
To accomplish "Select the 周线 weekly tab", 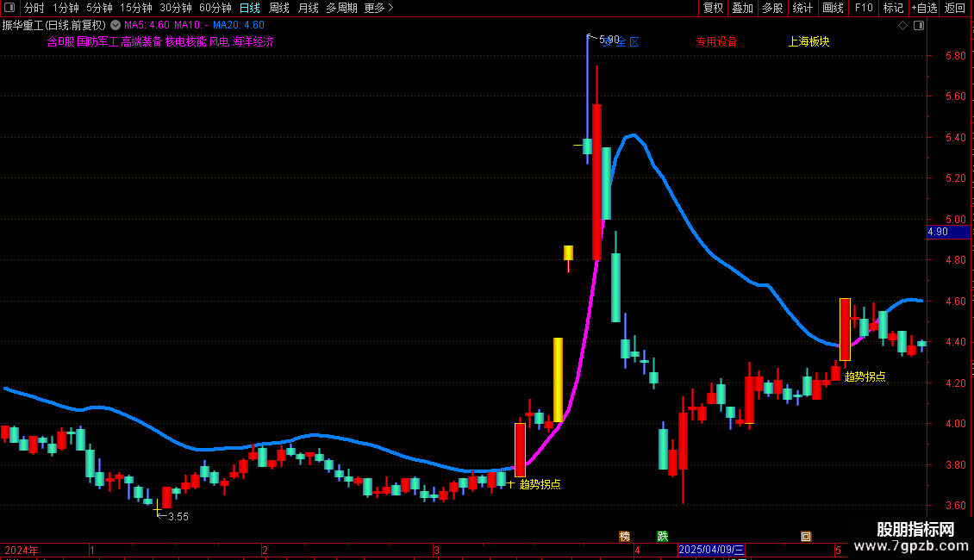I will [x=279, y=8].
